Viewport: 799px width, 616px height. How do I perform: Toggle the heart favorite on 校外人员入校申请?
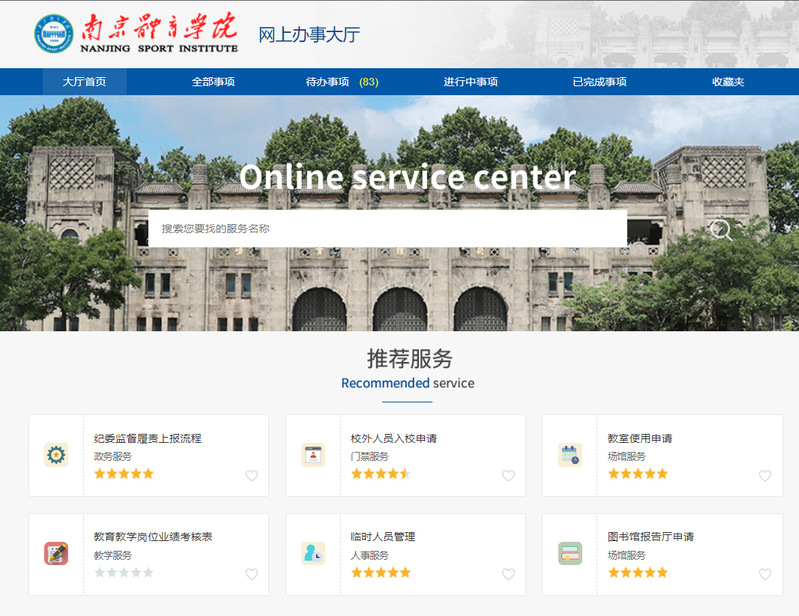[x=508, y=476]
